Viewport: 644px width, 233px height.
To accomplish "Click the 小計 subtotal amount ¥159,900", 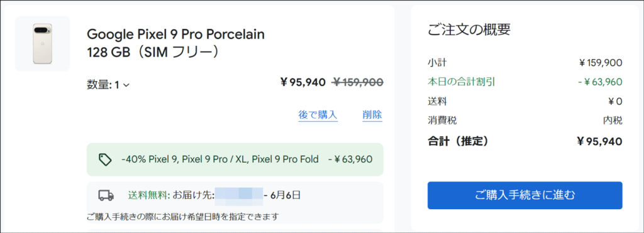I will 600,63.
